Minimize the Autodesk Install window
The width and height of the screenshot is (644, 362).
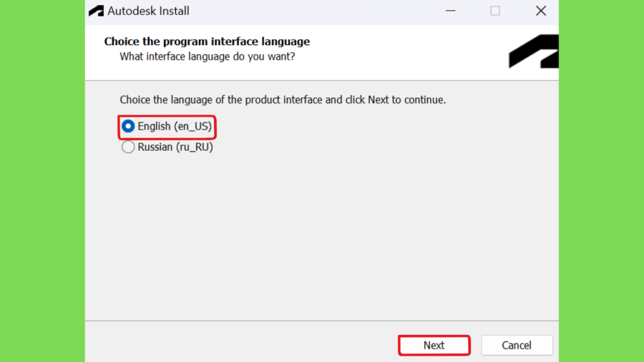coord(450,11)
